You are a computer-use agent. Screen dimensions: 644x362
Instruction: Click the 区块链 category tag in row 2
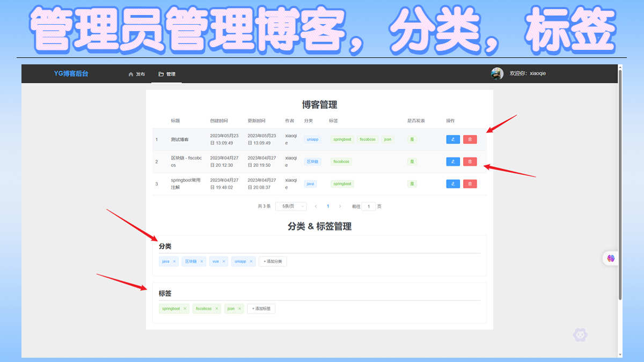(x=312, y=161)
